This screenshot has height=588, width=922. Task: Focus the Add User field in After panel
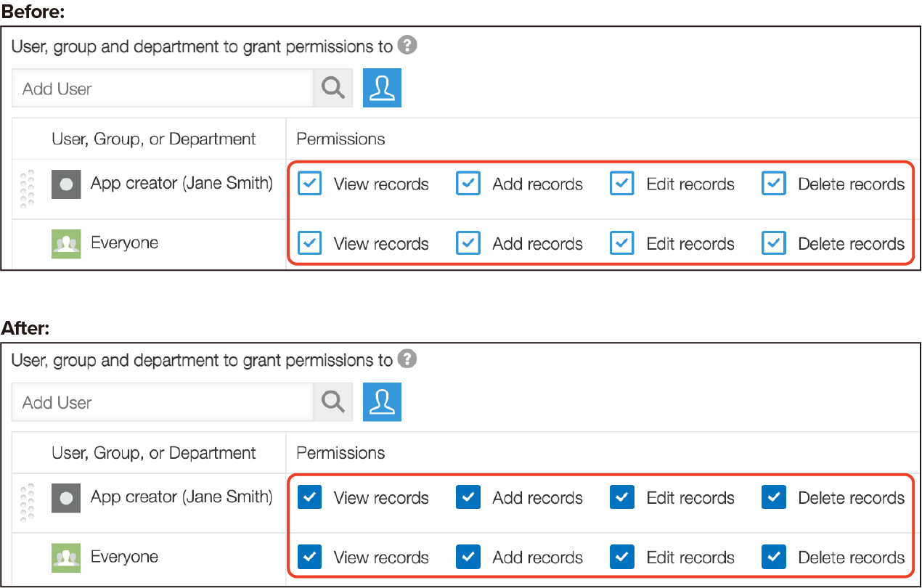(x=162, y=402)
